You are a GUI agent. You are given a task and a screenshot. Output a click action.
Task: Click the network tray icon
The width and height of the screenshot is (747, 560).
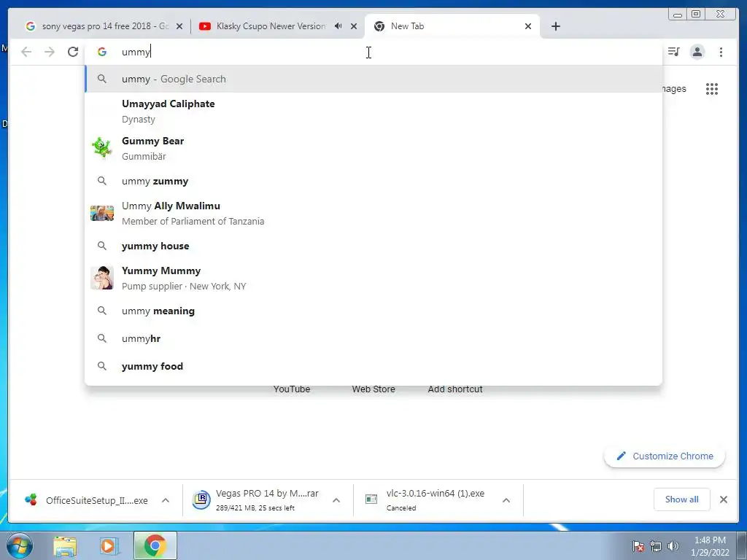pos(656,546)
